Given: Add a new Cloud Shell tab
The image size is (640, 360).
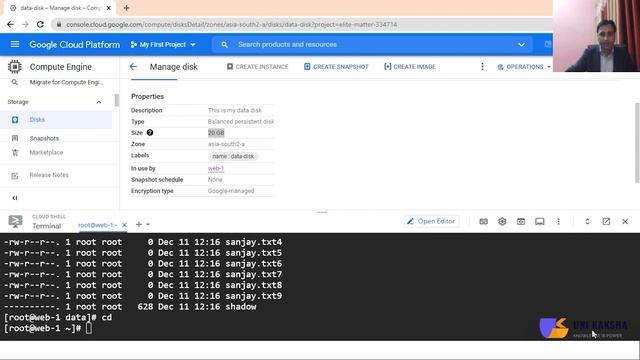Looking at the screenshot, I should coord(139,224).
